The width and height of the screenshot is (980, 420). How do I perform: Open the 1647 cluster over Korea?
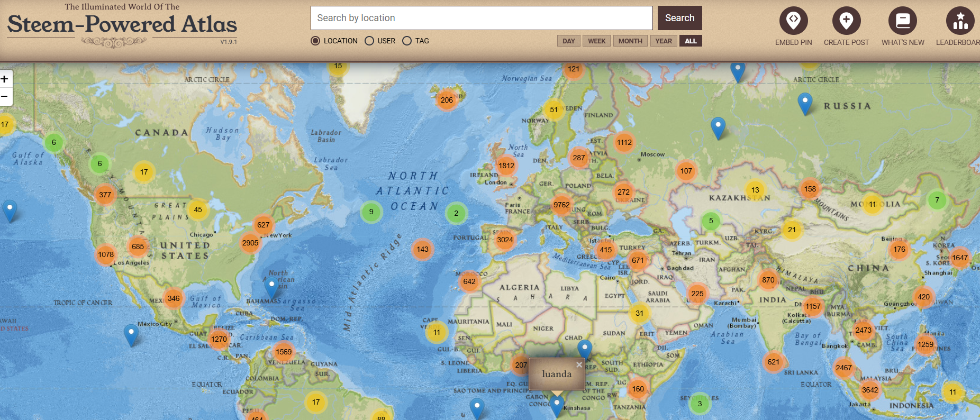click(x=960, y=258)
